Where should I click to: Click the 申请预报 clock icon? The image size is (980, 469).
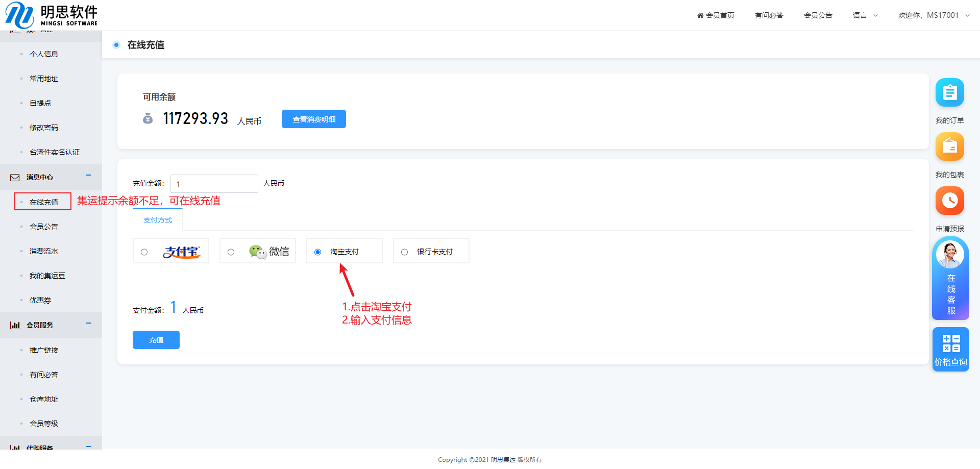(949, 201)
